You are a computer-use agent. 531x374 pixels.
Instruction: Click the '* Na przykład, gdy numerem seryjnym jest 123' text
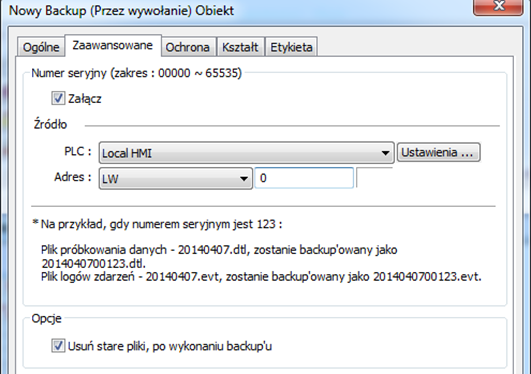pyautogui.click(x=157, y=224)
